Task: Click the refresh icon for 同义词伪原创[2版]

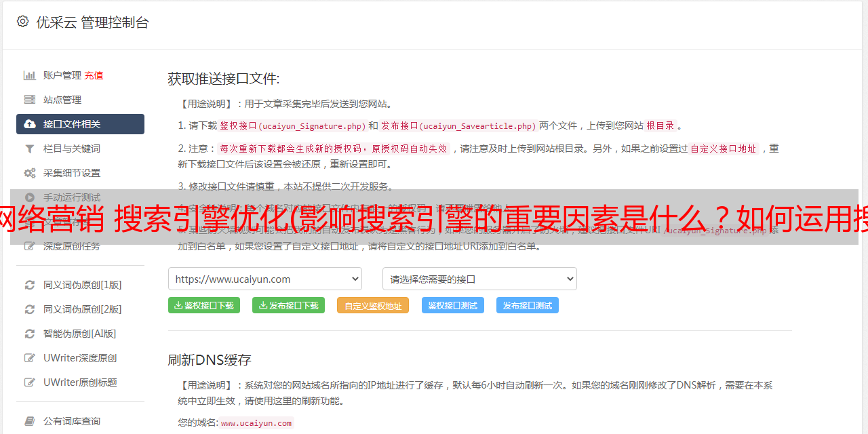Action: [30, 309]
